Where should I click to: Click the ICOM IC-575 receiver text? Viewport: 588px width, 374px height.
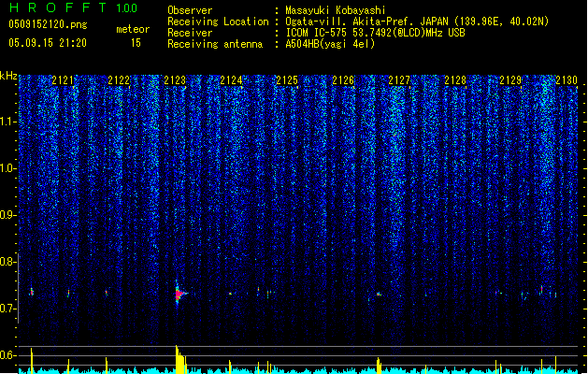point(375,33)
